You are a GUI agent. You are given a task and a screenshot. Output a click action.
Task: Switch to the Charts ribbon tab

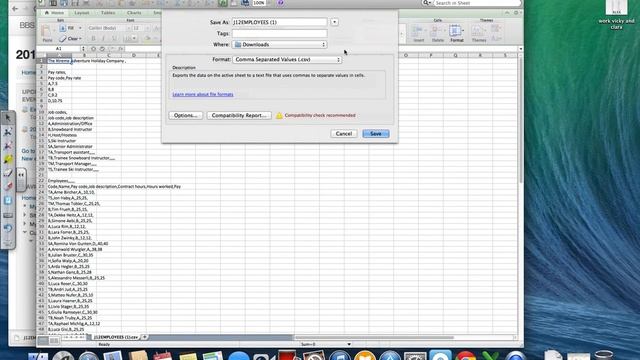click(134, 13)
